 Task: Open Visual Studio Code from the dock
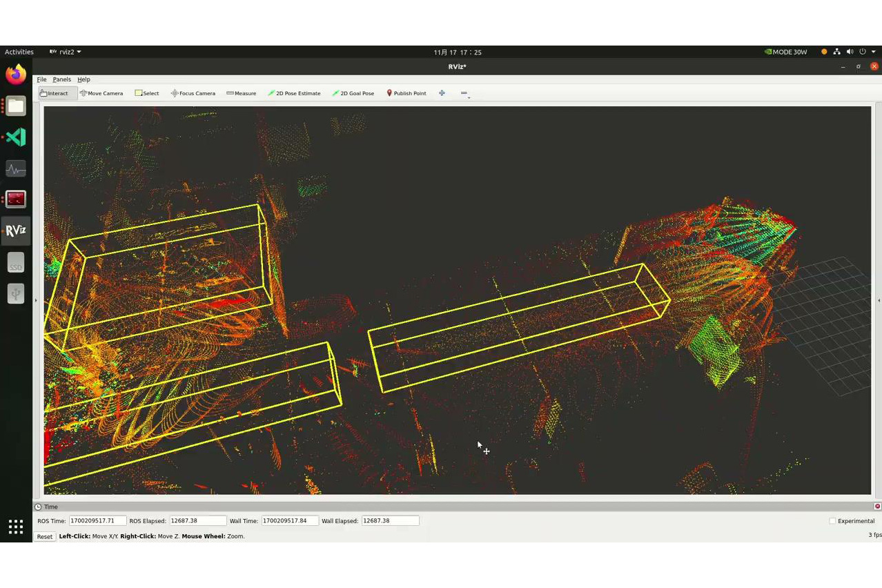[x=16, y=137]
